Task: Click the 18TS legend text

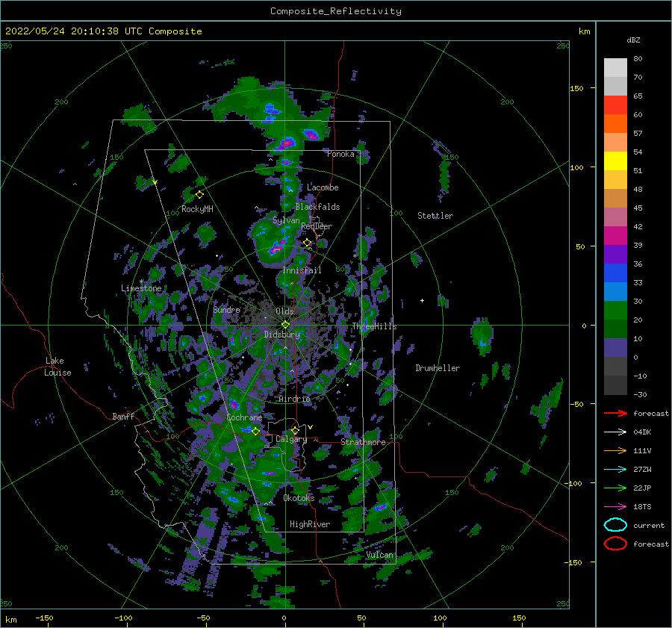Action: click(642, 507)
